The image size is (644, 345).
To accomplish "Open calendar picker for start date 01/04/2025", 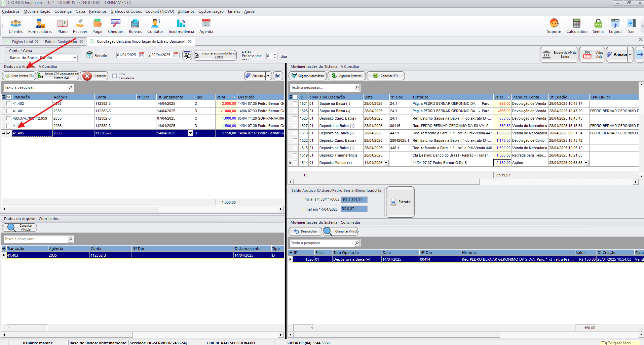I will tap(142, 55).
